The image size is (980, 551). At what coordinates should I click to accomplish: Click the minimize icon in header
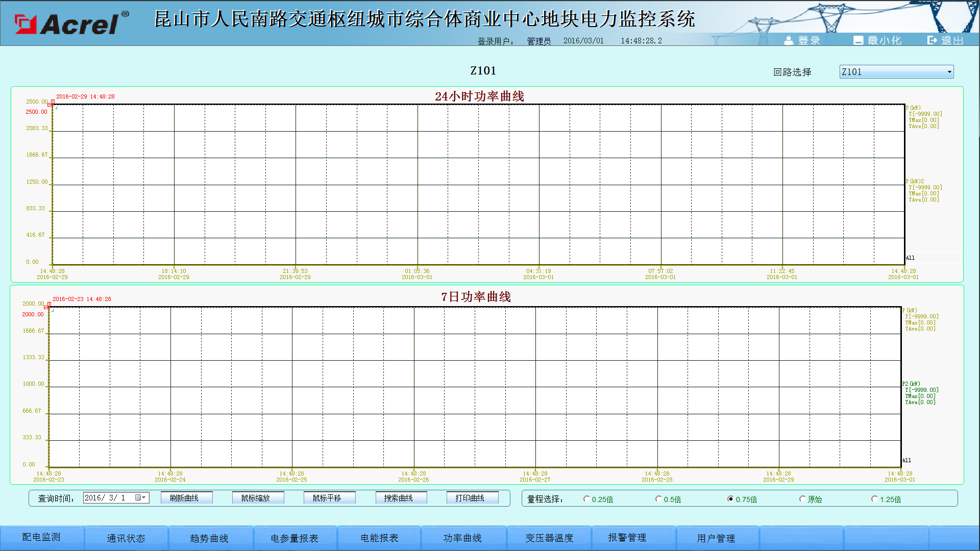coord(858,40)
